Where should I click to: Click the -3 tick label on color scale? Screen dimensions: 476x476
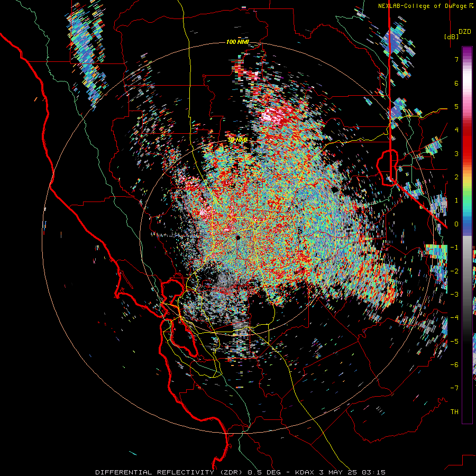pos(454,295)
